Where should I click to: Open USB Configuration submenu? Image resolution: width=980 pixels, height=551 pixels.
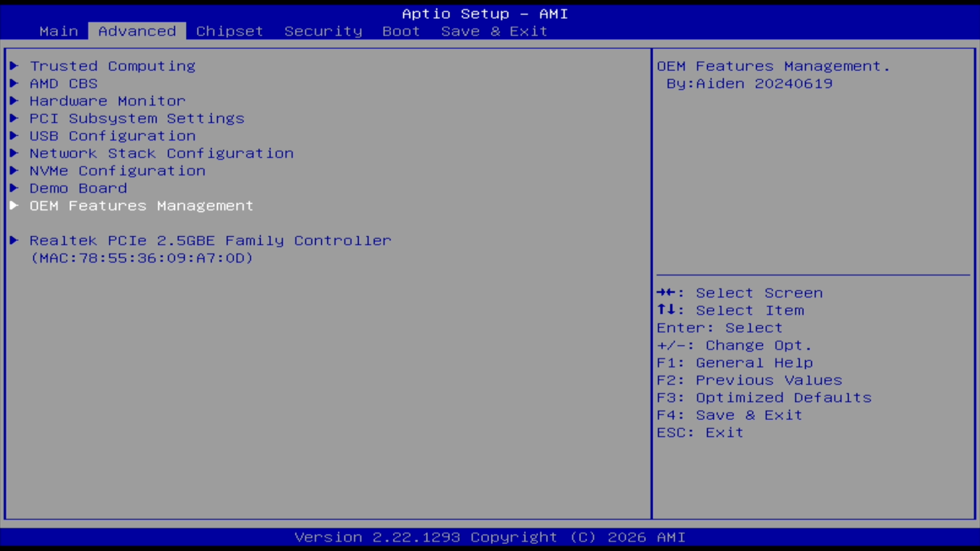(113, 136)
